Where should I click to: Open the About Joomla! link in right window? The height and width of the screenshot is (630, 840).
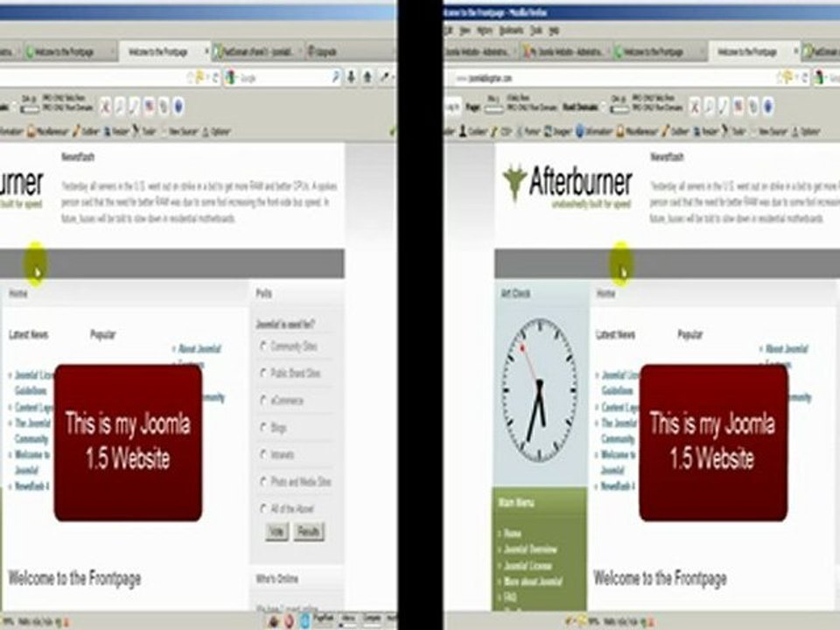(x=787, y=349)
